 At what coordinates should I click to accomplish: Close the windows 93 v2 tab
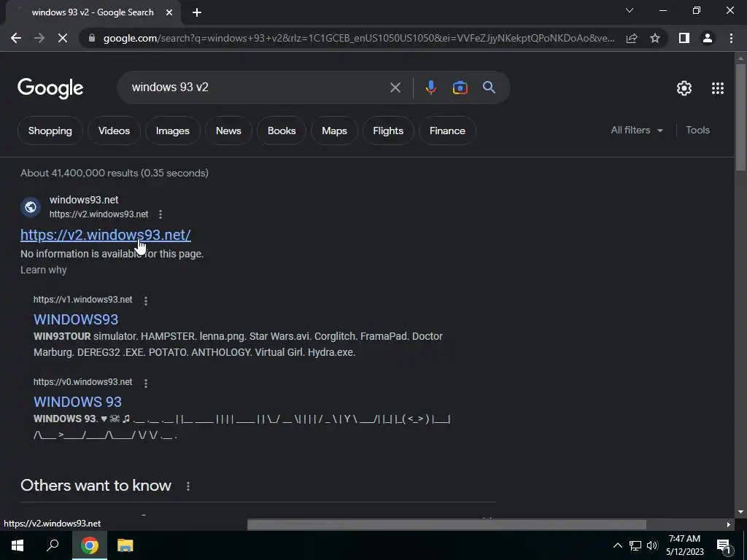click(x=169, y=12)
